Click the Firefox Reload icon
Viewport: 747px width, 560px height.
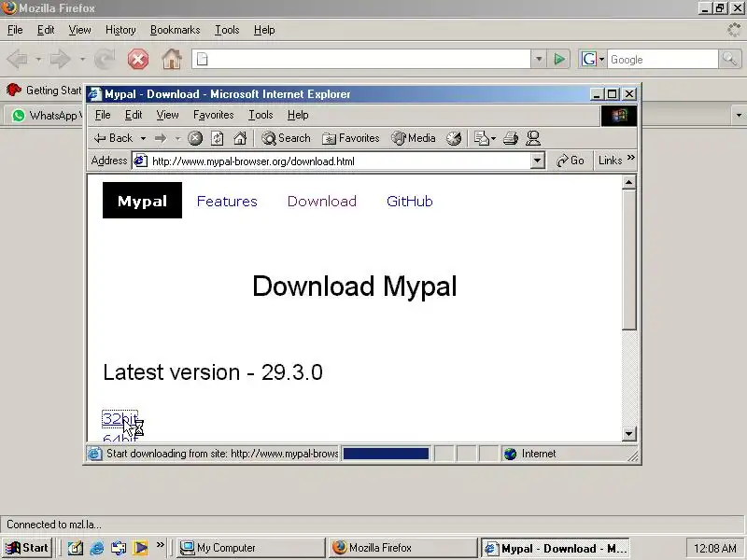coord(105,60)
